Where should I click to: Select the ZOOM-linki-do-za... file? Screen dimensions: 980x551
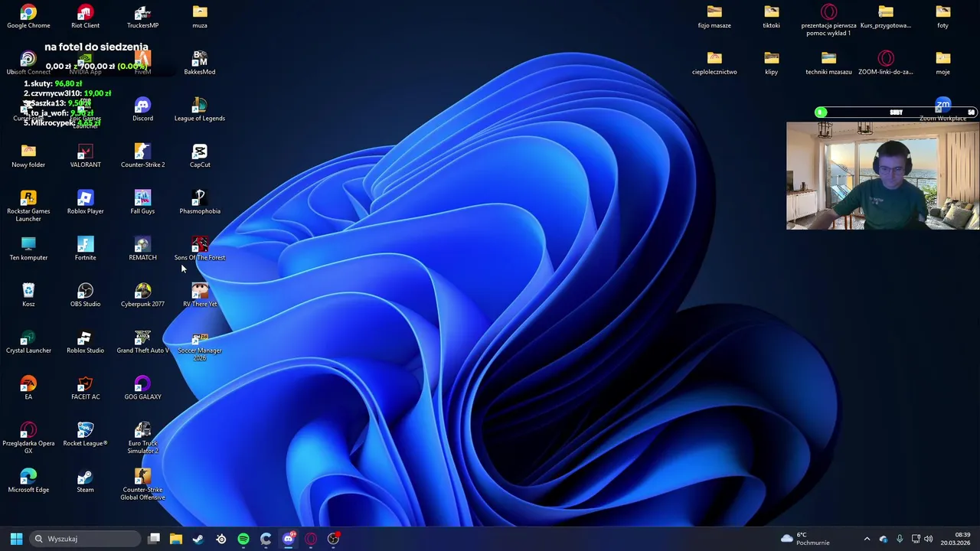886,63
